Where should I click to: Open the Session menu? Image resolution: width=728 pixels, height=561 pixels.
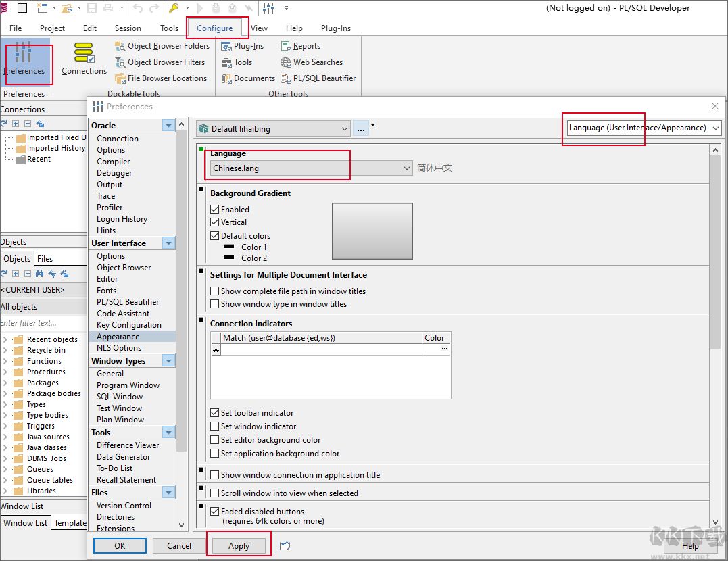(x=127, y=28)
